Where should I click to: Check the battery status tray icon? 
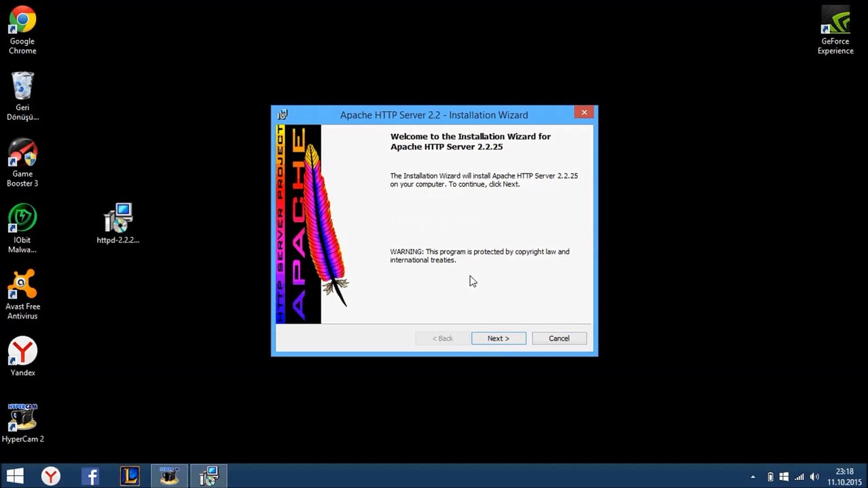pyautogui.click(x=770, y=477)
